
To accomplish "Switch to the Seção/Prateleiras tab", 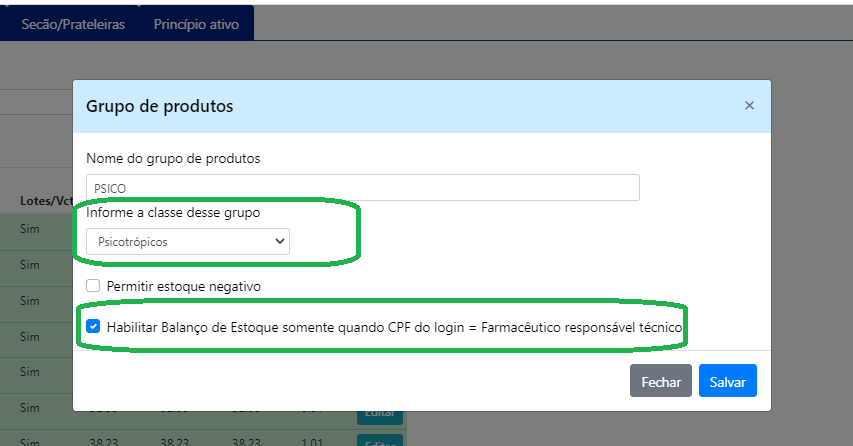I will pos(73,24).
